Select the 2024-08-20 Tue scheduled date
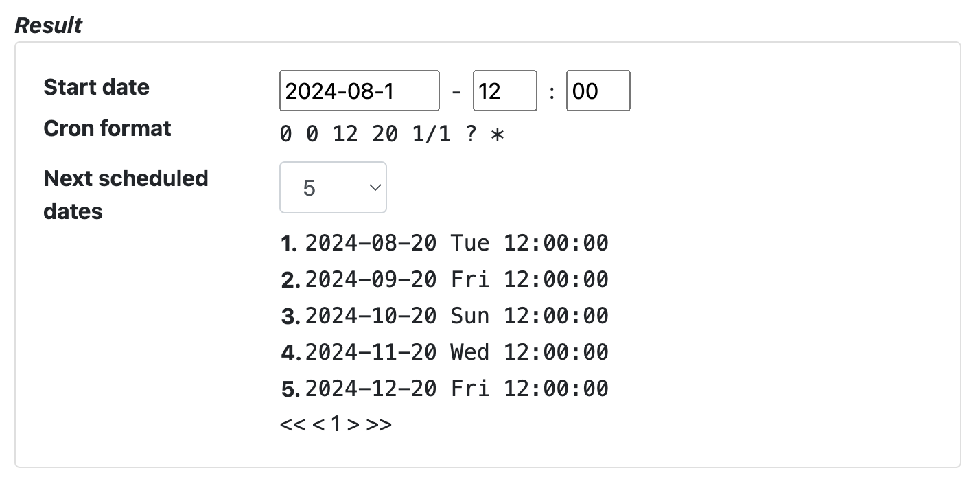Viewport: 980px width, 486px height. [456, 243]
